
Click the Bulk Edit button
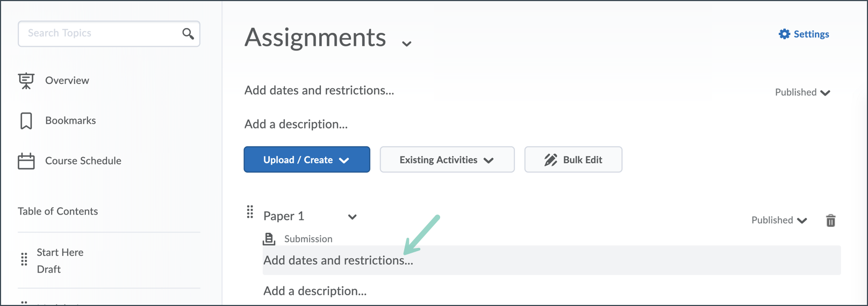(x=573, y=160)
